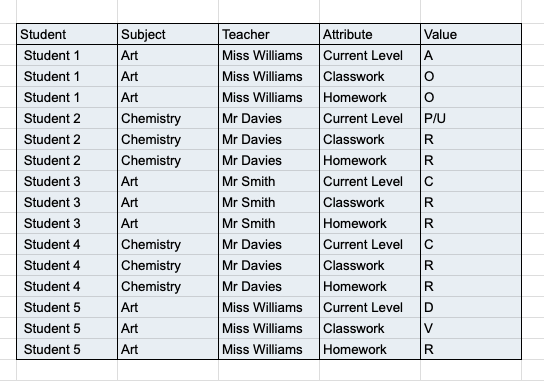Select Student 1 cell in the Classwork row
The width and height of the screenshot is (544, 381).
[x=67, y=76]
